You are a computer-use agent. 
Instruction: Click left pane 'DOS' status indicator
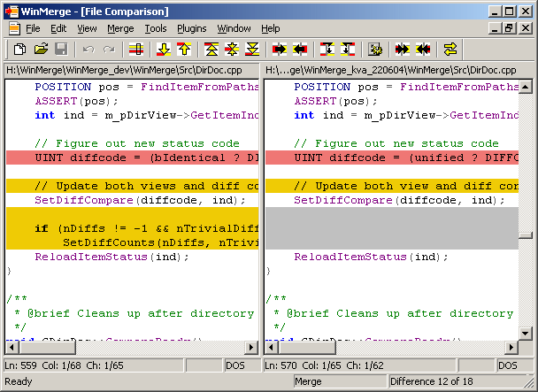(x=242, y=365)
